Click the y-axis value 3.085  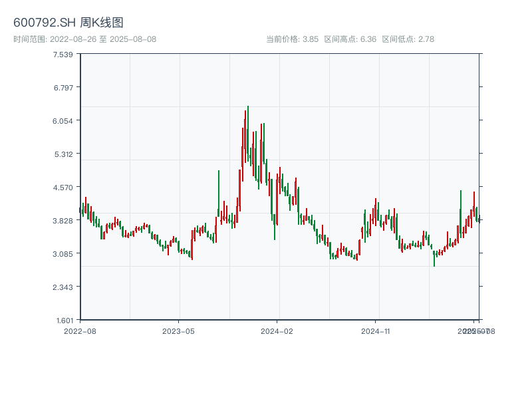coord(63,254)
